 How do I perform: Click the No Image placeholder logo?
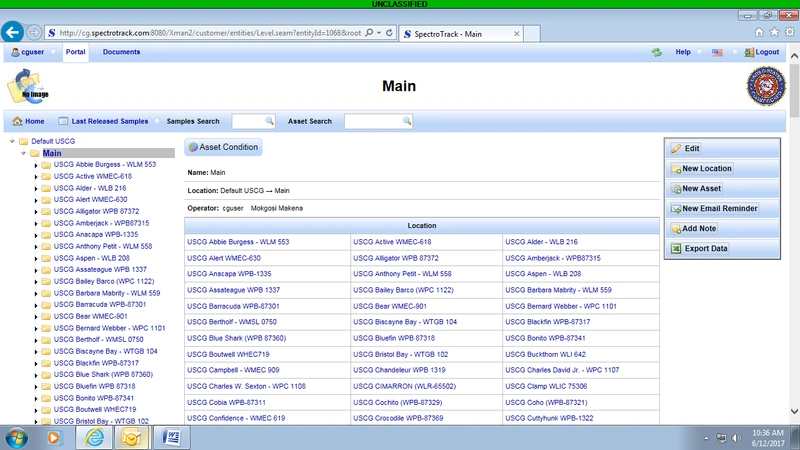coord(28,87)
